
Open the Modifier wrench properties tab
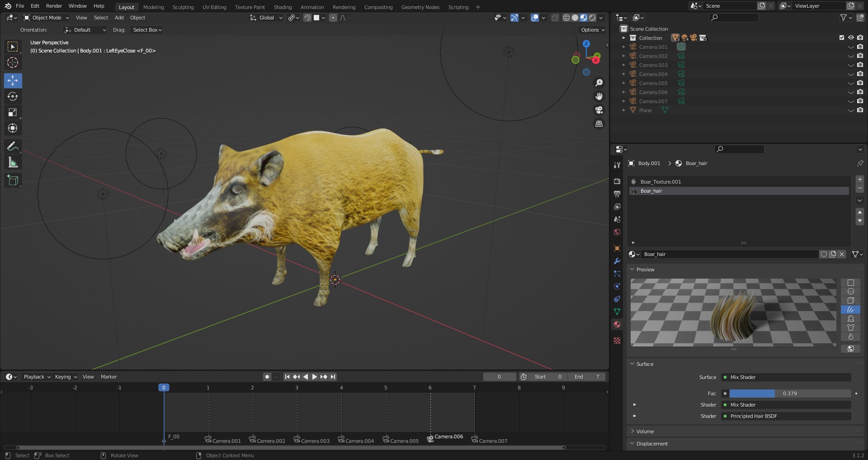click(x=617, y=261)
